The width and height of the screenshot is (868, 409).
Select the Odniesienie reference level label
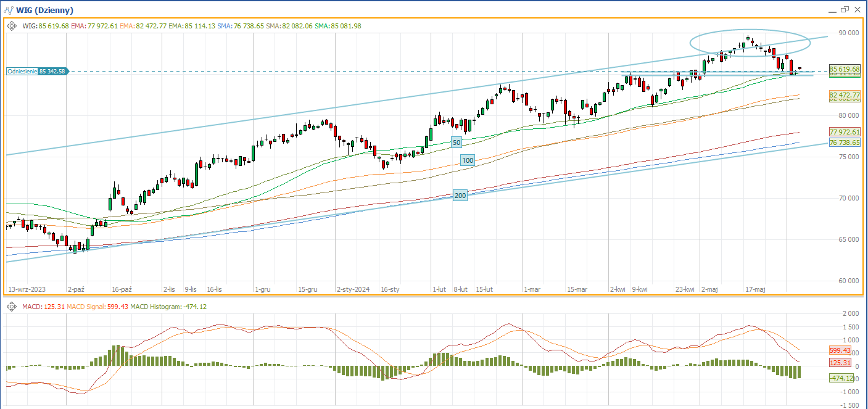[x=36, y=72]
